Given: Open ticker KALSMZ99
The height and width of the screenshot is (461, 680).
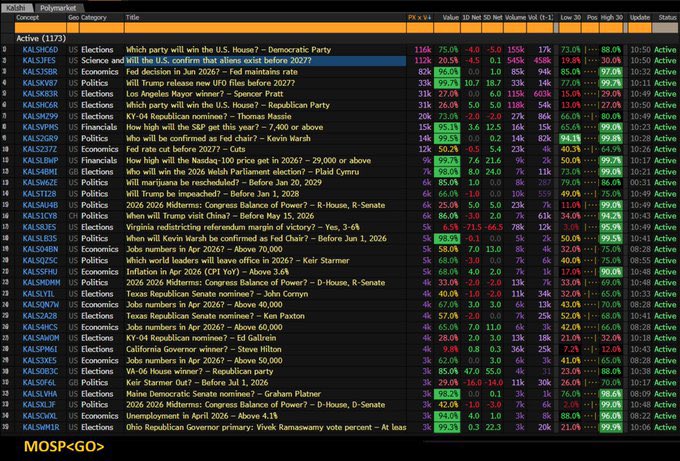Looking at the screenshot, I should (x=40, y=116).
